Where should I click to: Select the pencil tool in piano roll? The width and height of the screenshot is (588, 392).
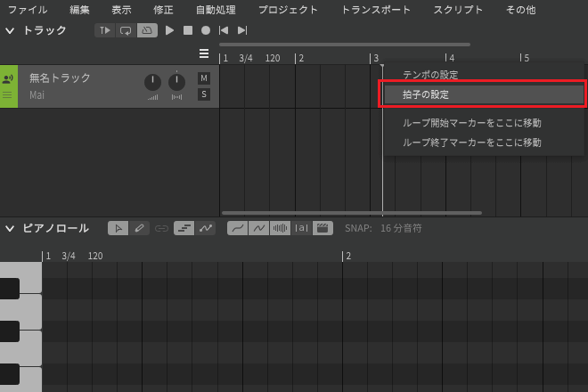click(140, 228)
